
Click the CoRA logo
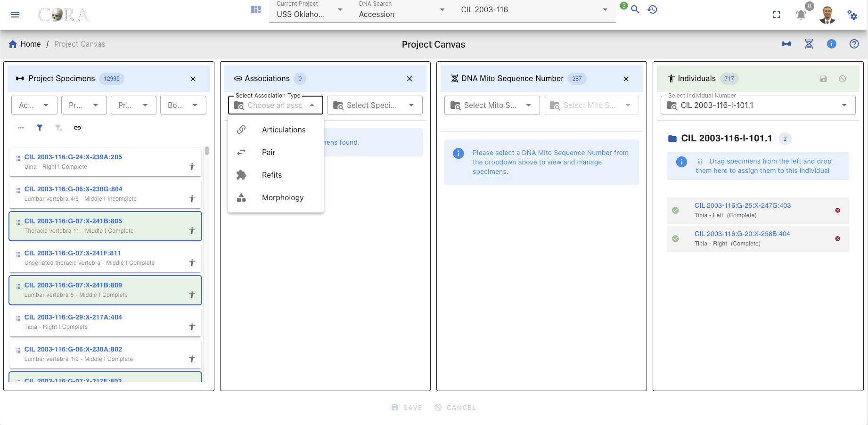[64, 15]
